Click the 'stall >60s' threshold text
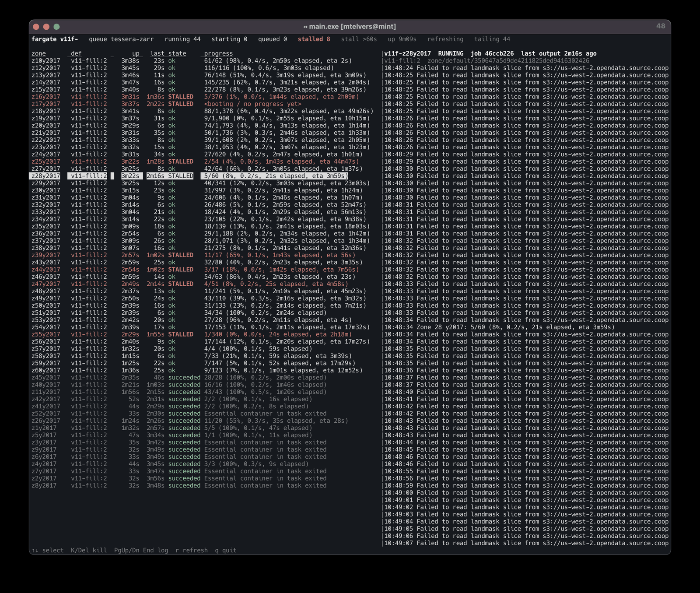Screen dimensions: 700x593 click(x=359, y=39)
